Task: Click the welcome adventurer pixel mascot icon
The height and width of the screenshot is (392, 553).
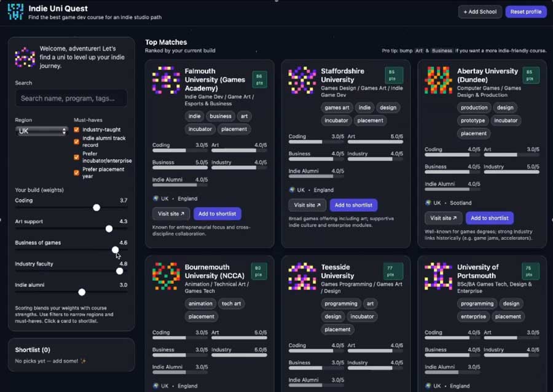Action: pos(25,57)
